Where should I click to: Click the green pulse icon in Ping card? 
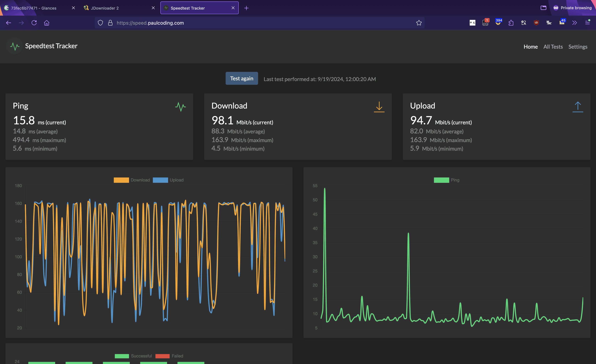click(x=180, y=106)
